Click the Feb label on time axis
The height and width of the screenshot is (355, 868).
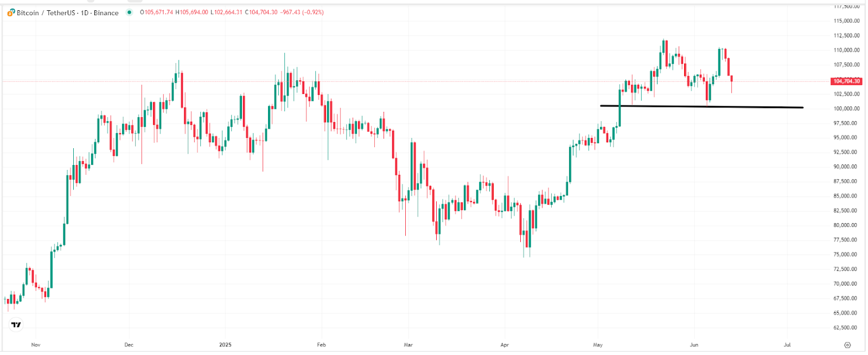point(321,345)
